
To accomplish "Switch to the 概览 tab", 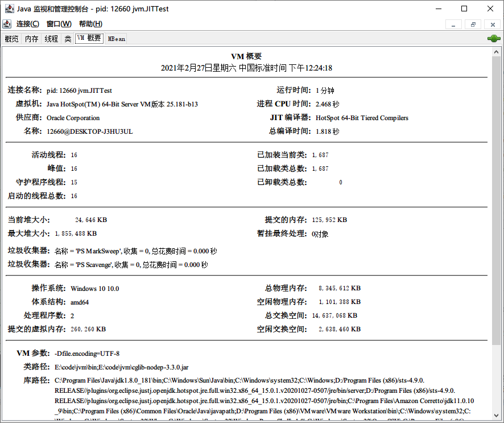I will [11, 39].
